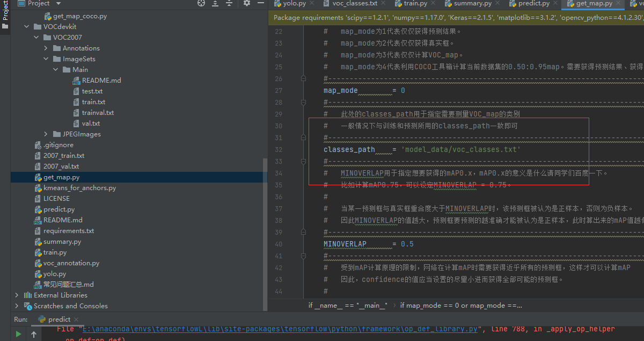
Task: Select 常见问题汇总.md file
Action: 69,285
